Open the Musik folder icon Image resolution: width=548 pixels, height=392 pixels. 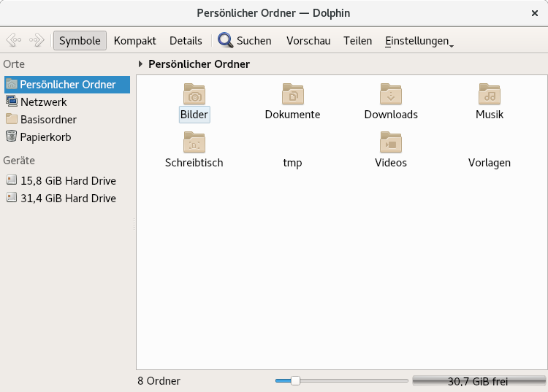490,94
